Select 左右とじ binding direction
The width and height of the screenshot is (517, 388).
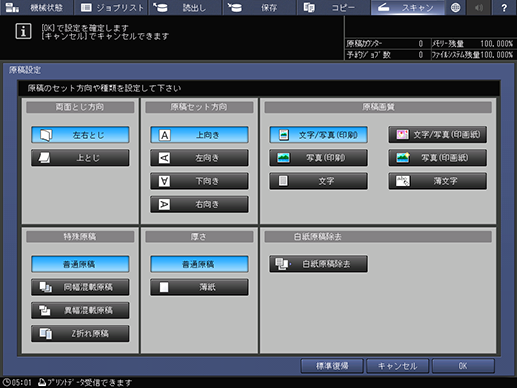[80, 135]
